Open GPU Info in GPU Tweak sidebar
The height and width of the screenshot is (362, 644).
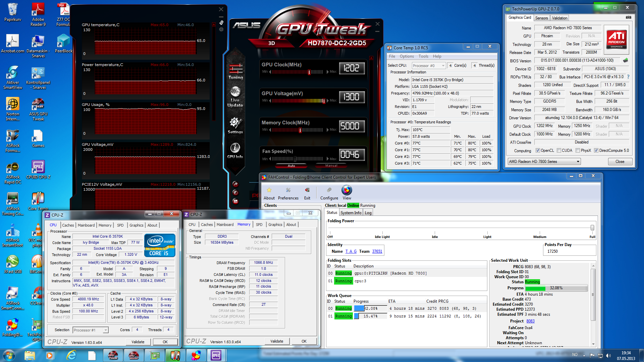click(x=235, y=150)
